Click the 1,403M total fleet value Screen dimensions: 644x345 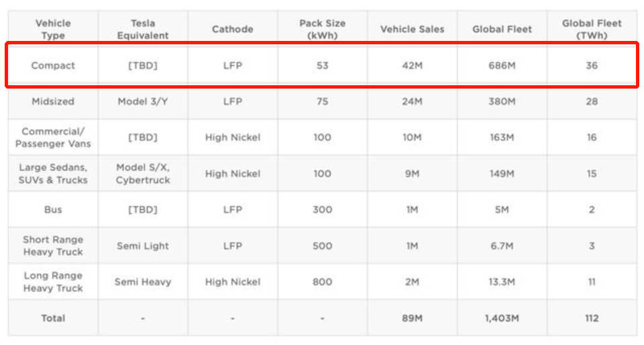[x=502, y=318]
